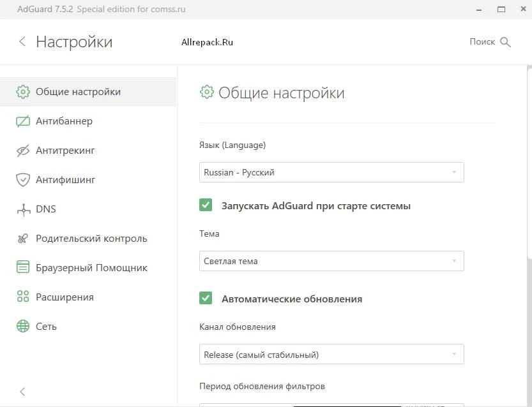The height and width of the screenshot is (407, 532).
Task: Click the Расширения four-squares icon
Action: pyautogui.click(x=23, y=297)
